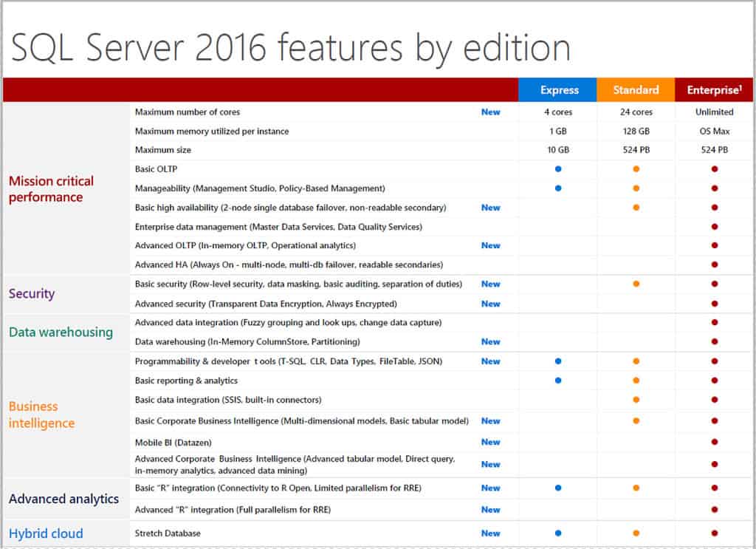Viewport: 756px width, 549px height.
Task: Click the New tag beside Basic security
Action: pyautogui.click(x=490, y=284)
